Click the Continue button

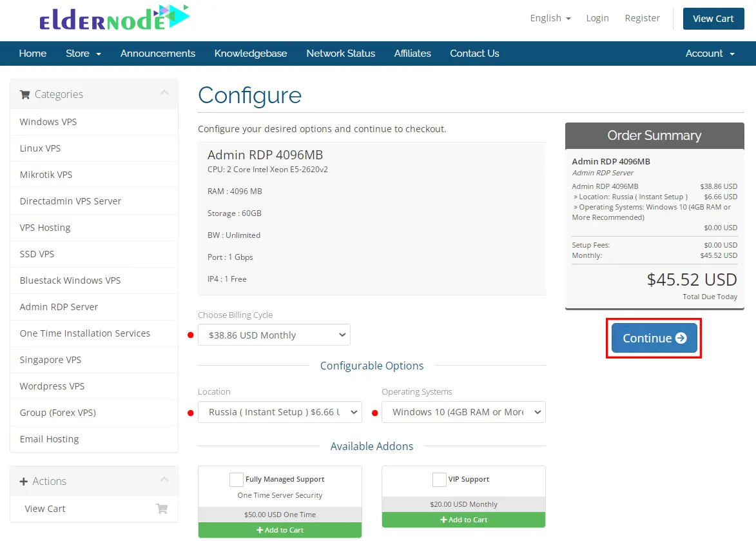point(653,337)
